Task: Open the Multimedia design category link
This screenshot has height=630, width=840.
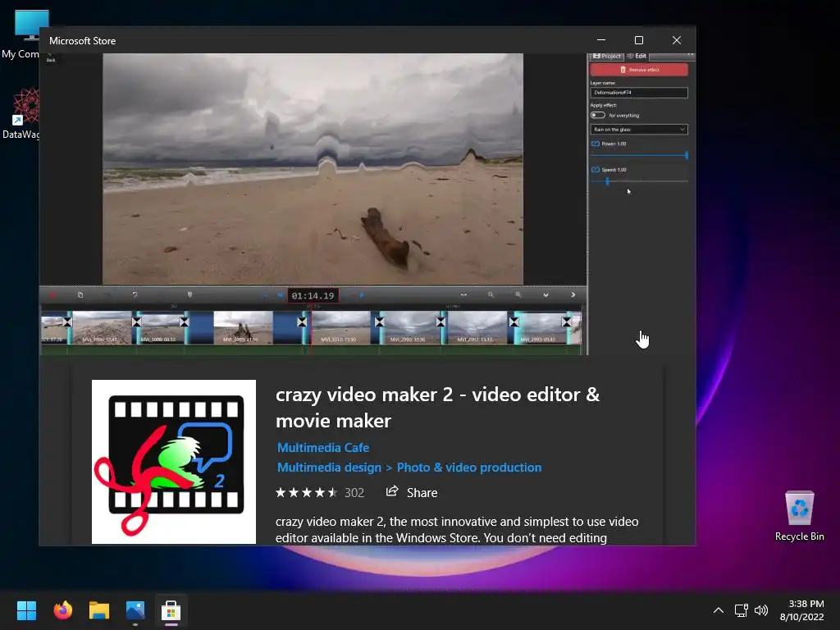Action: [x=329, y=467]
